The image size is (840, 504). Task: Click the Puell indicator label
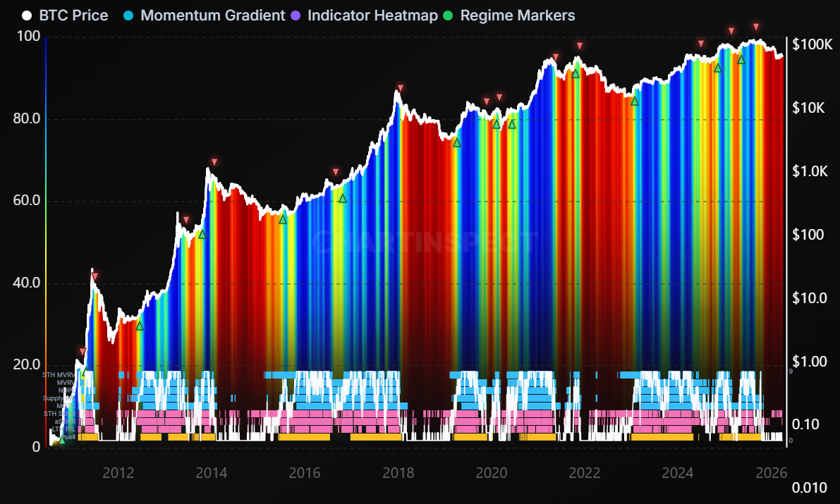pos(68,436)
